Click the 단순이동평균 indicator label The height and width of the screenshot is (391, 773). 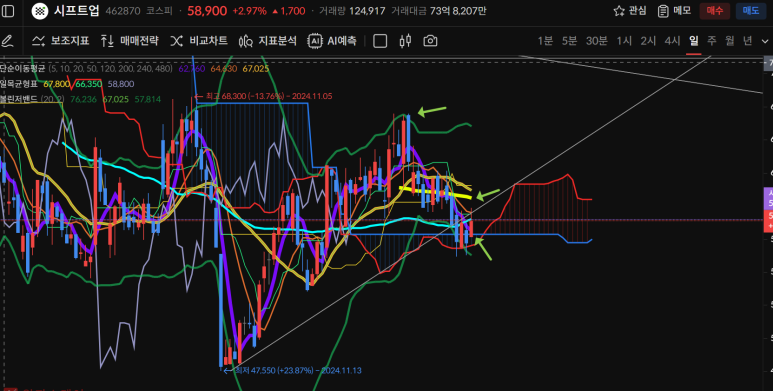click(22, 69)
